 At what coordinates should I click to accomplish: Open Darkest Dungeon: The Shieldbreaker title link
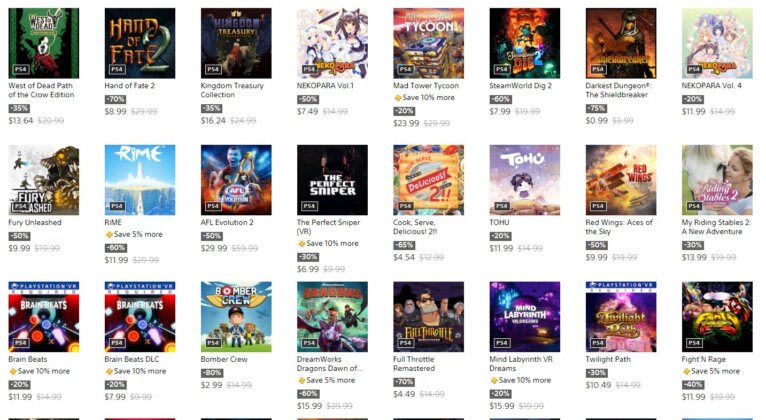pyautogui.click(x=621, y=91)
